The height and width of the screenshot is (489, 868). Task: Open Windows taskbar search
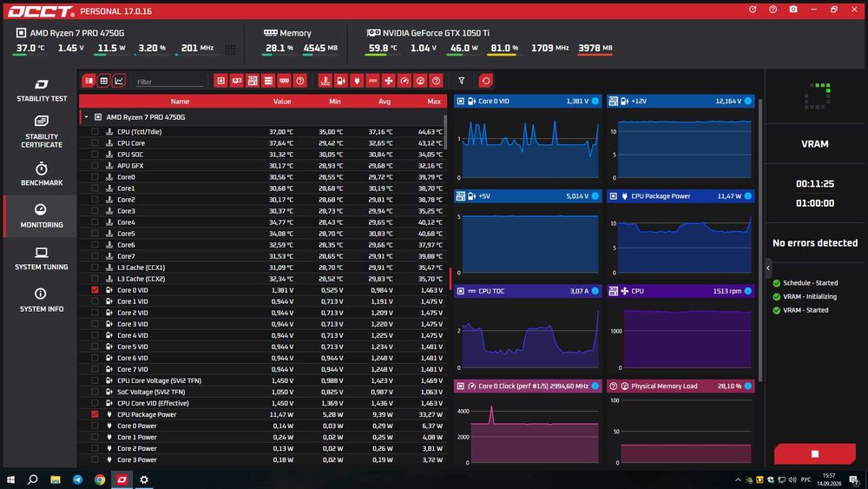[33, 479]
